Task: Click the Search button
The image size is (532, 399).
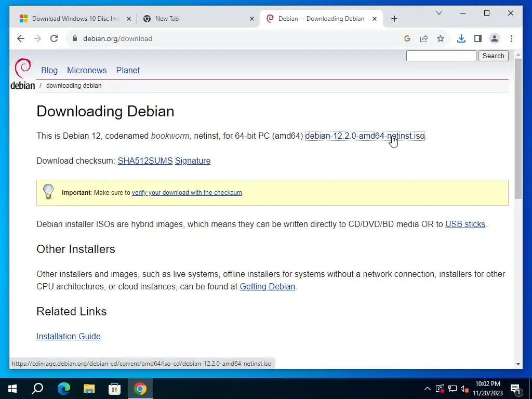Action: coord(494,56)
